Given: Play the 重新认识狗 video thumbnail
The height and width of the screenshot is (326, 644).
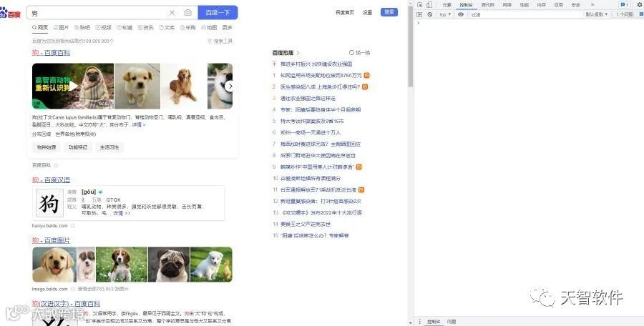Looking at the screenshot, I should click(x=73, y=86).
